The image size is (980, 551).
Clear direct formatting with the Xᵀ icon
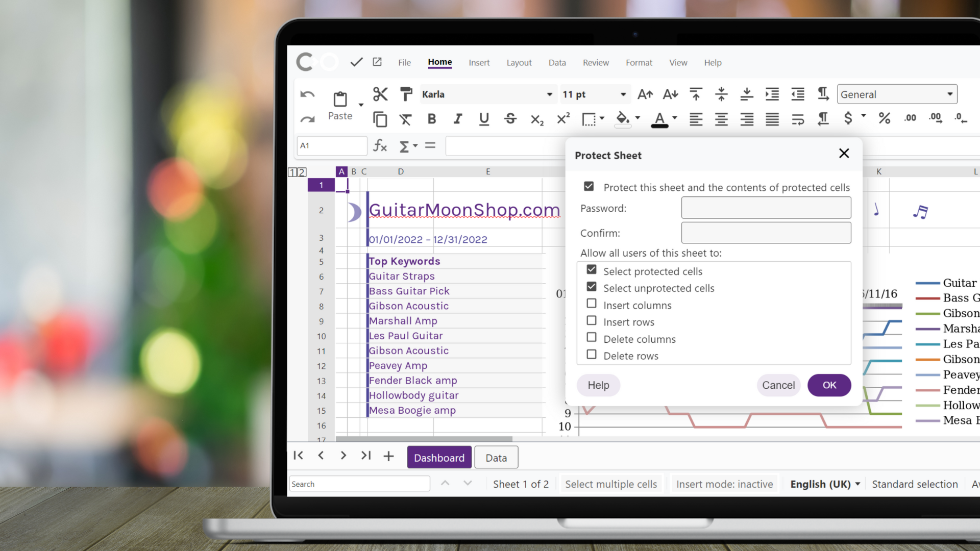pos(406,119)
